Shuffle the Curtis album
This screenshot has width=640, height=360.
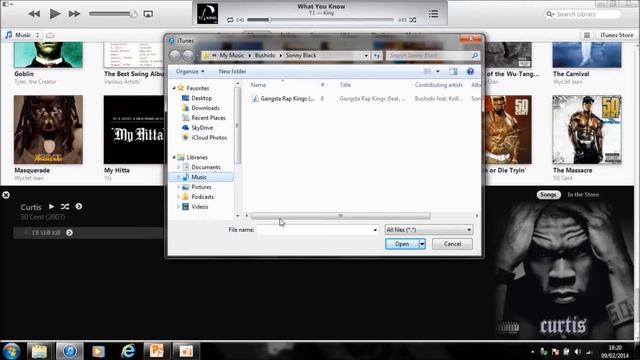(x=65, y=207)
